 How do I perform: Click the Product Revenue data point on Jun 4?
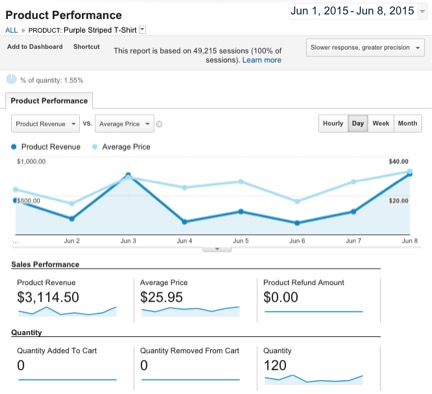(x=184, y=222)
